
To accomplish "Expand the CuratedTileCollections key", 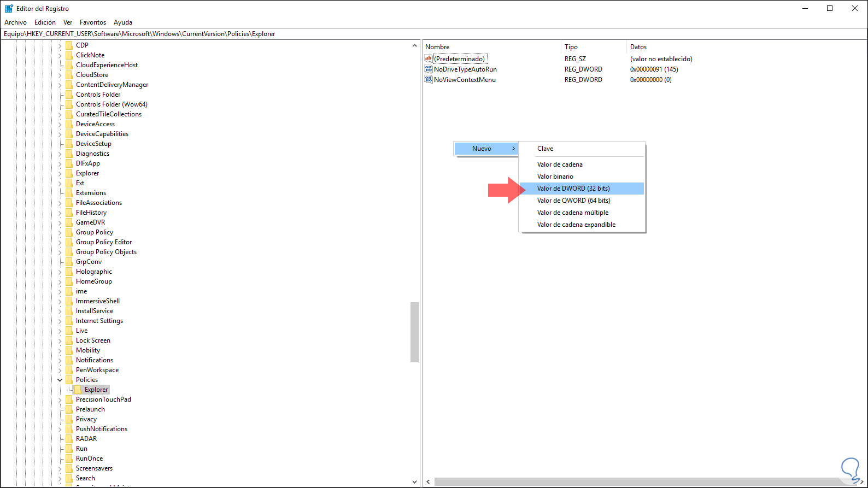I will [x=60, y=114].
